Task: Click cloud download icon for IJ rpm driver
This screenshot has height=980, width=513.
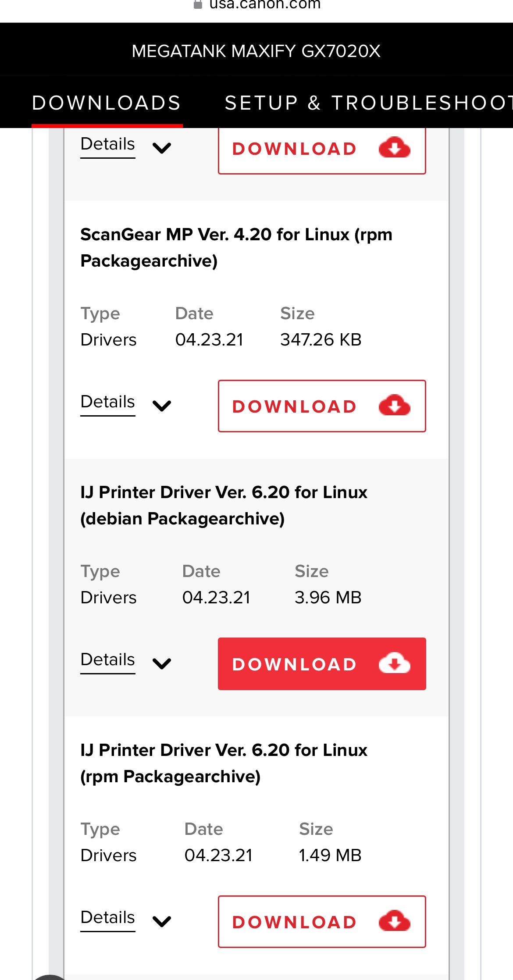Action: point(395,921)
